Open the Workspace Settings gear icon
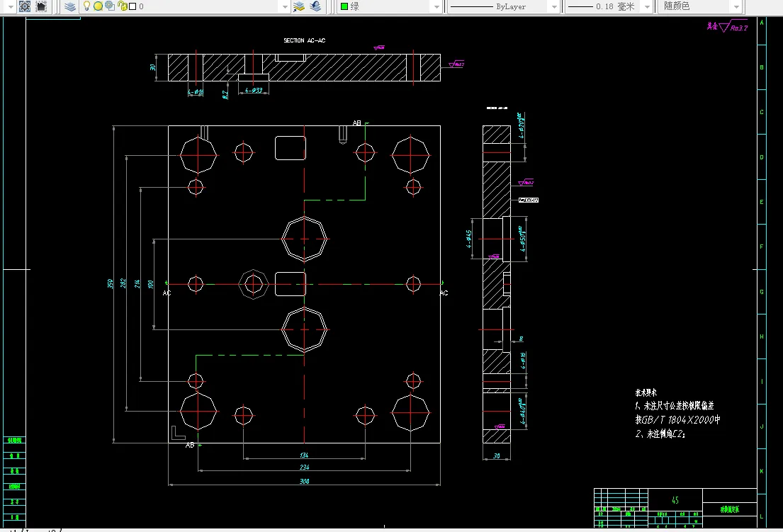 [x=25, y=6]
